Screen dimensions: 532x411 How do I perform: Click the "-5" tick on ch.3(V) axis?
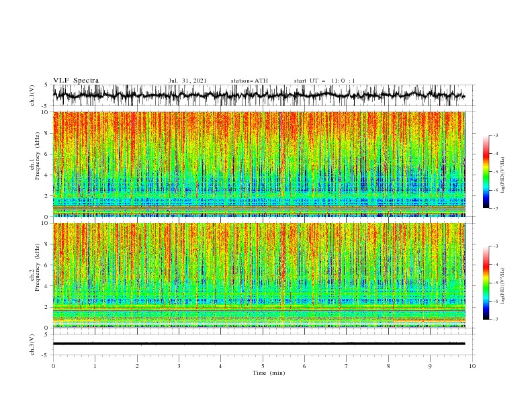pyautogui.click(x=46, y=355)
